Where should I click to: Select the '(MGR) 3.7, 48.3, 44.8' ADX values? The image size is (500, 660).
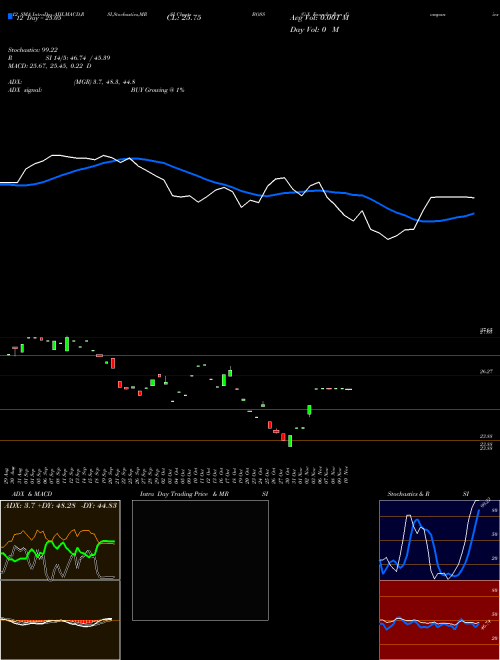(x=104, y=82)
